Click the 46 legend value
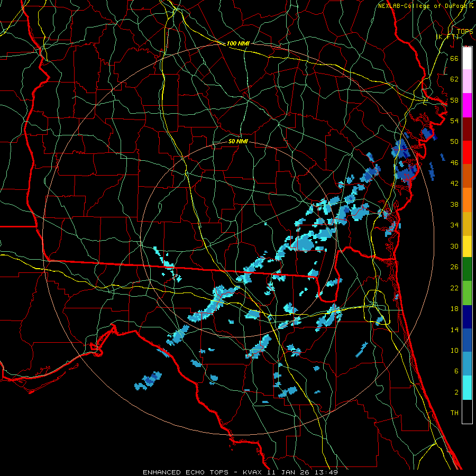The width and height of the screenshot is (476, 476). pyautogui.click(x=454, y=163)
